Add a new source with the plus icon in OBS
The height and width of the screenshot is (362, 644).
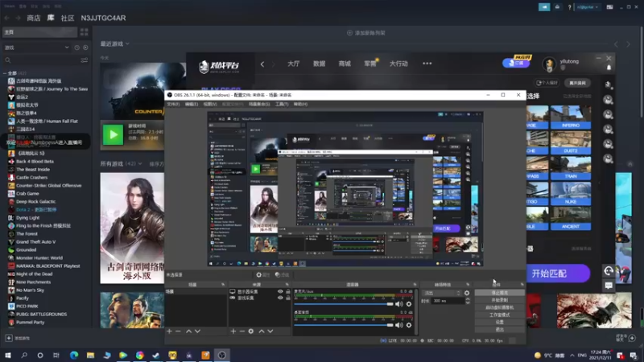(x=233, y=331)
